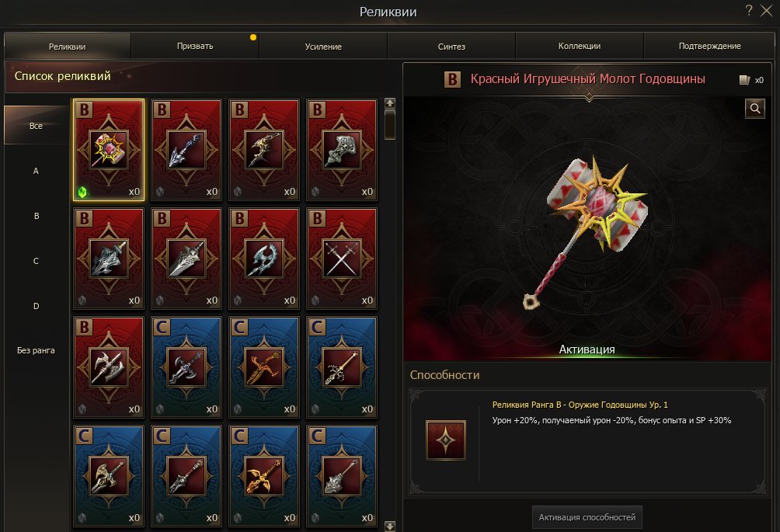The image size is (780, 532).
Task: Open the Синтез tab
Action: [x=451, y=47]
